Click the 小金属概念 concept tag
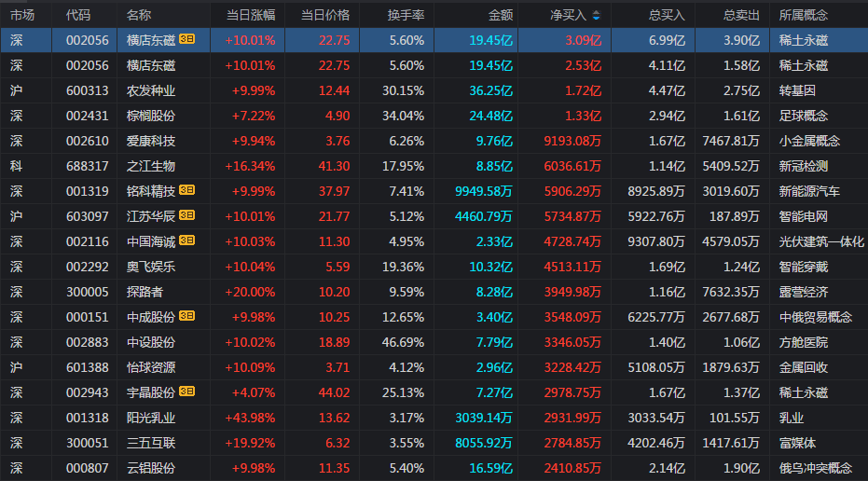868x481 pixels. tap(809, 141)
